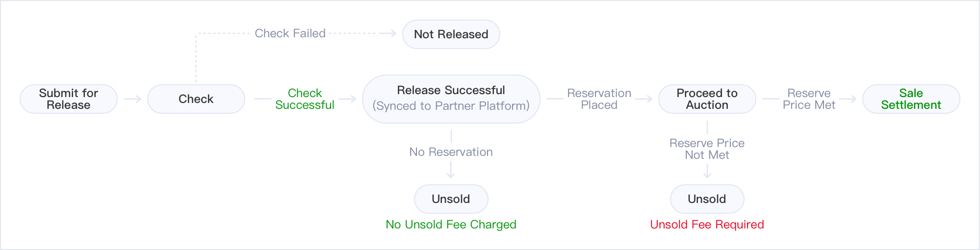This screenshot has height=250, width=980.
Task: Click the Unsold node under Reserve Price Not Met
Action: click(x=707, y=199)
